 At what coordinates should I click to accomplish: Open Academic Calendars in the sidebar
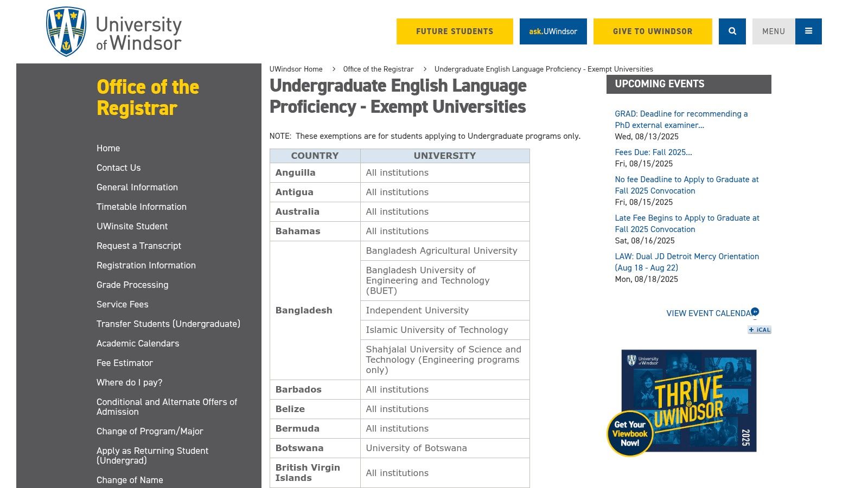[x=138, y=343]
